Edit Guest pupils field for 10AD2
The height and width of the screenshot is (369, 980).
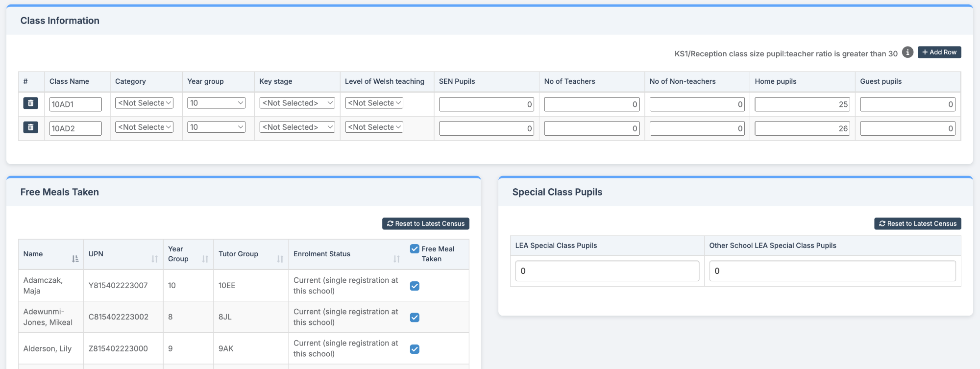click(908, 128)
